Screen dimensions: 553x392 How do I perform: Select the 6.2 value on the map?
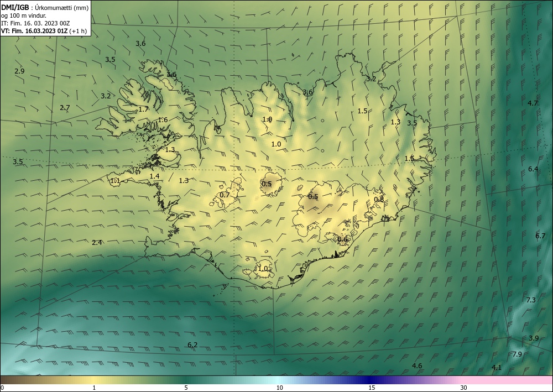tap(192, 345)
